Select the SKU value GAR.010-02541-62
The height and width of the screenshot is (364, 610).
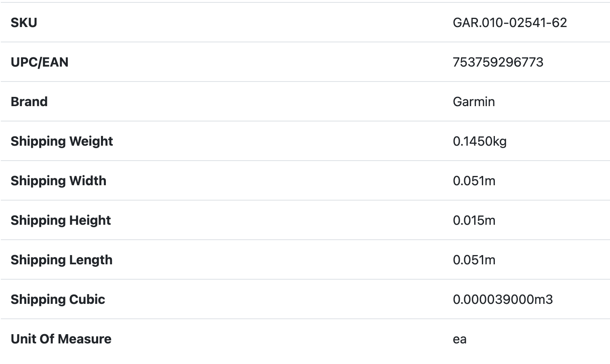[x=509, y=23]
